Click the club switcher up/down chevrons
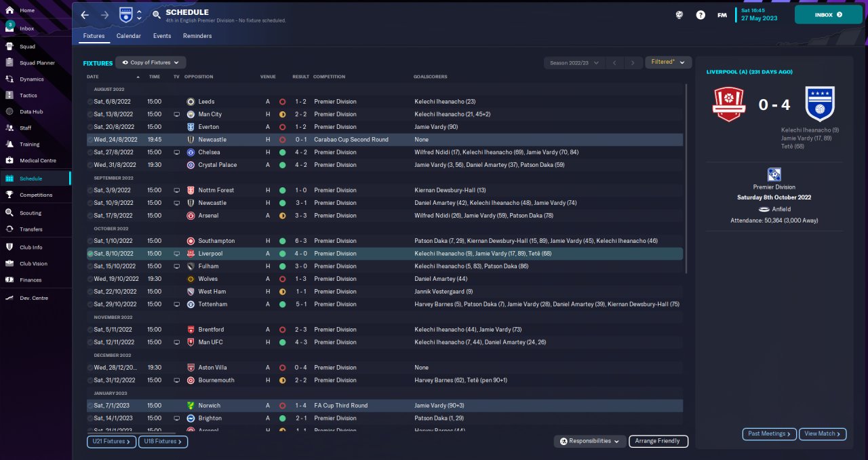 coord(140,15)
